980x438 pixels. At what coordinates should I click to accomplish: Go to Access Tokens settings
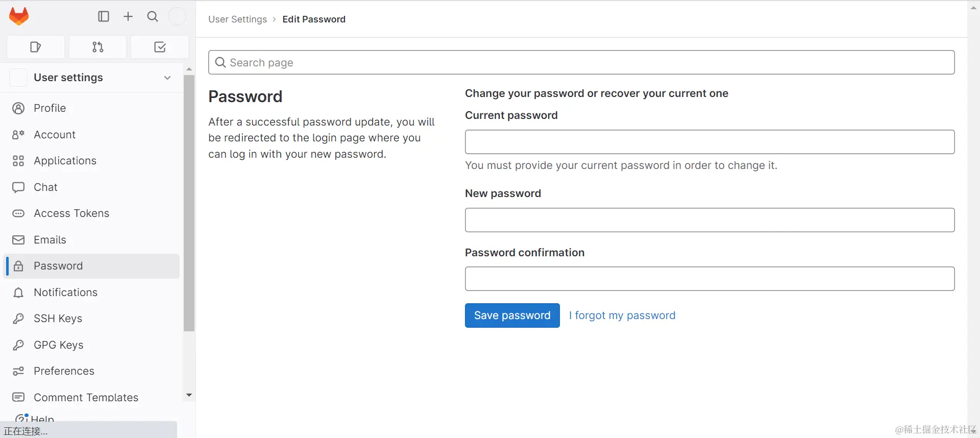[x=71, y=213]
